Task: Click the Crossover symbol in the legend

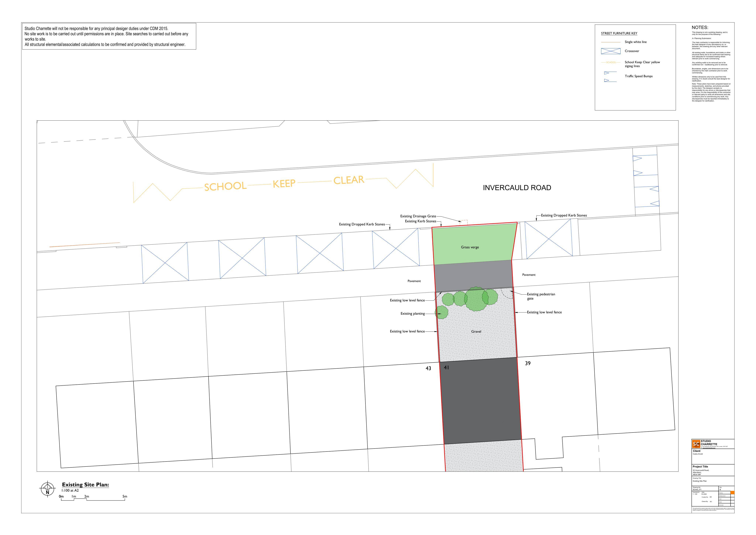Action: click(x=610, y=51)
